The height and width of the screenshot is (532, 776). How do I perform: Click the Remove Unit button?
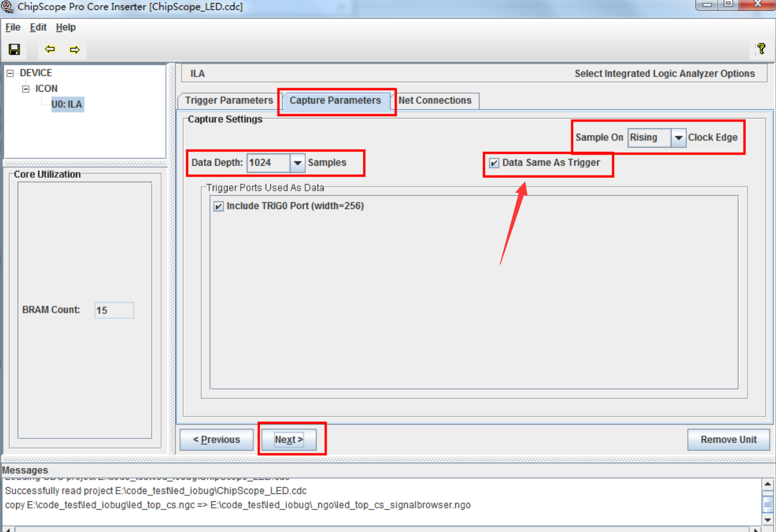pyautogui.click(x=729, y=440)
